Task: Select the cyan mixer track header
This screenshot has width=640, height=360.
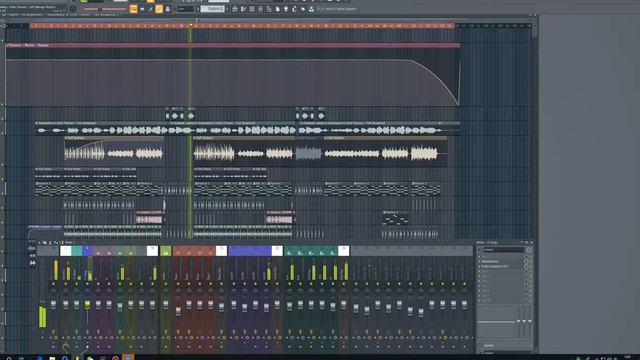Action: pos(76,251)
